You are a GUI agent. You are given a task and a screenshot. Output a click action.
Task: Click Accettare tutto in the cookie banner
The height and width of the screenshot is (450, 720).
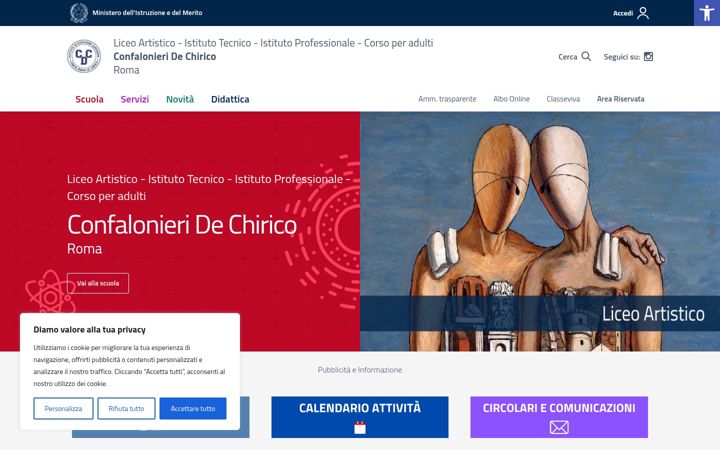193,408
